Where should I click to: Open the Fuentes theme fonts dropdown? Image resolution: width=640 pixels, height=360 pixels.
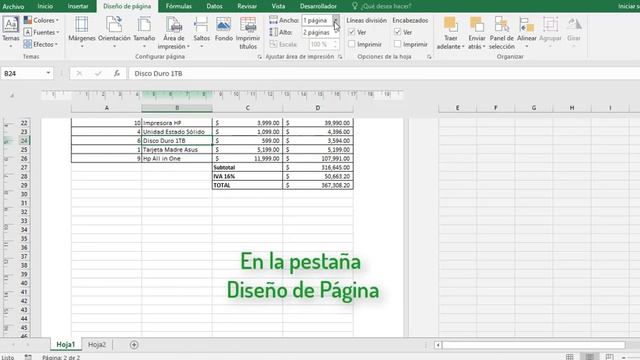pyautogui.click(x=41, y=32)
